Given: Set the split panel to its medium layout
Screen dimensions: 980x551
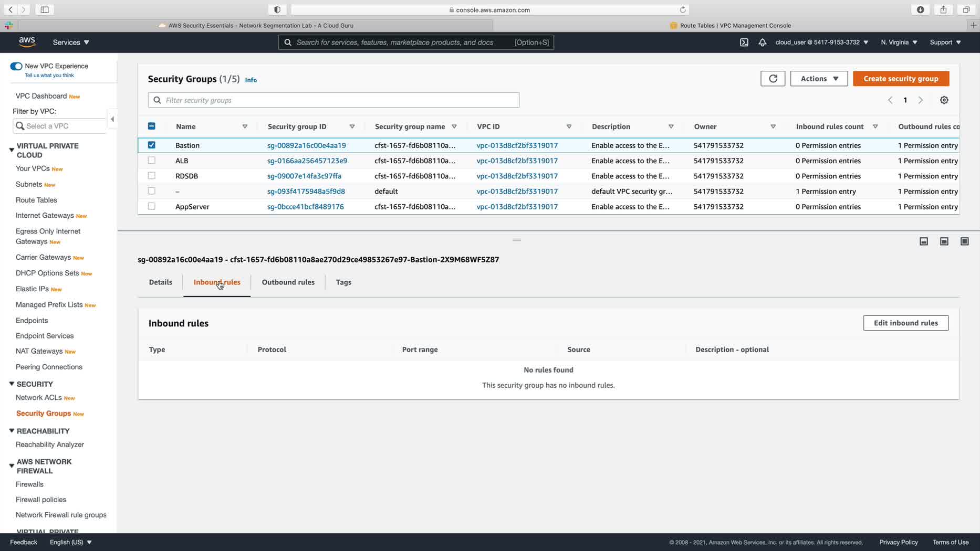Looking at the screenshot, I should point(944,241).
